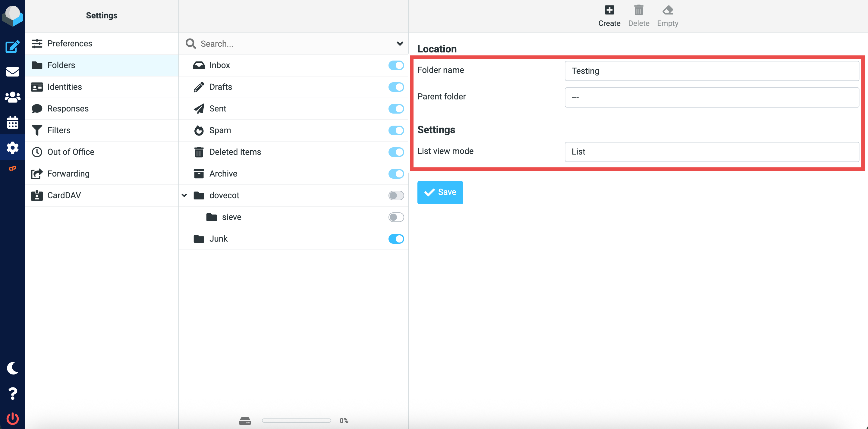
Task: Open the Contacts people icon
Action: [12, 97]
